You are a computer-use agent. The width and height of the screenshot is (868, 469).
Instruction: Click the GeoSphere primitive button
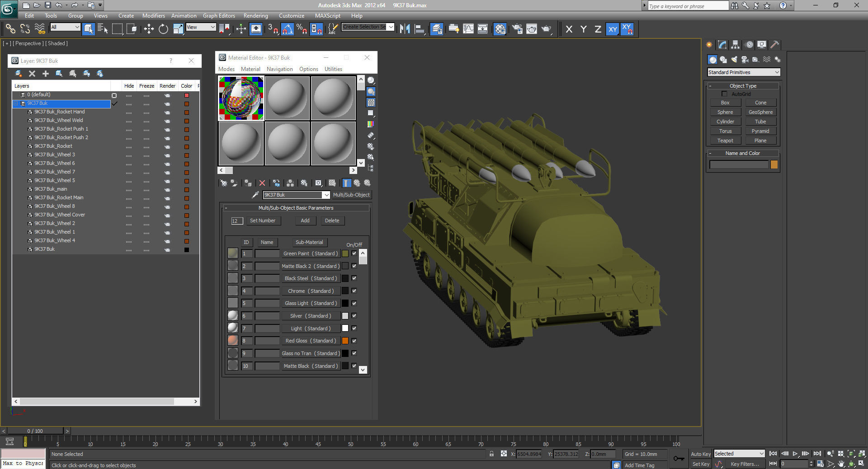tap(760, 112)
